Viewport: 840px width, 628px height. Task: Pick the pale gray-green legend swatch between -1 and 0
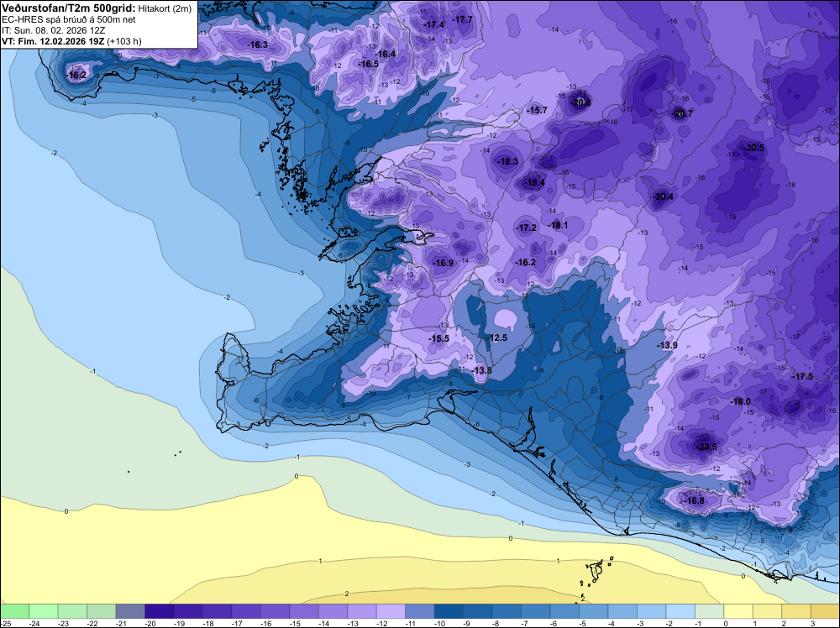coord(709,611)
